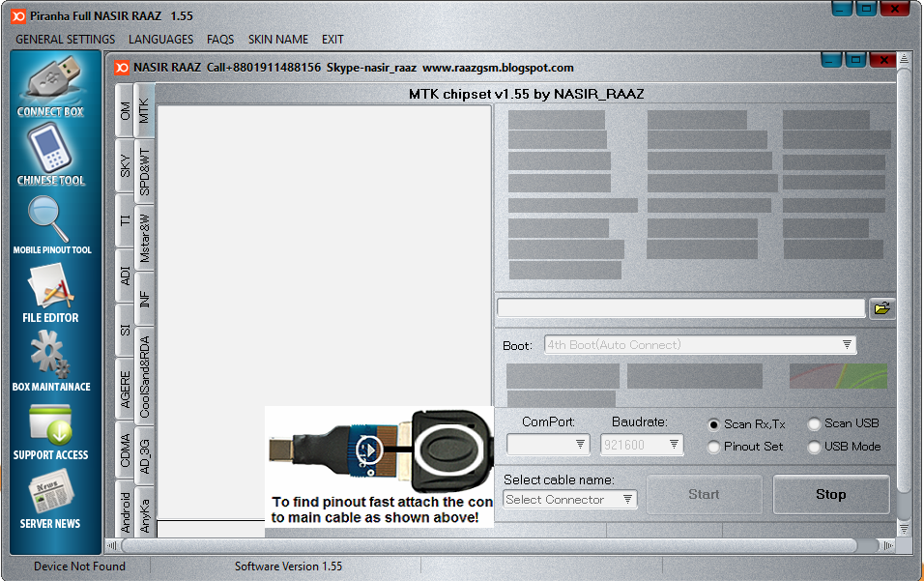Open the Chinese Tool phone icon
Screen dimensions: 924x581
[x=50, y=150]
